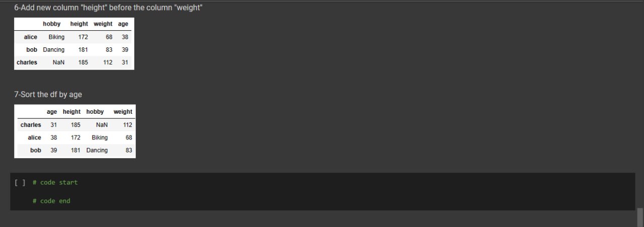Click 'age' header in the sorted table
The height and width of the screenshot is (227, 644).
(52, 112)
